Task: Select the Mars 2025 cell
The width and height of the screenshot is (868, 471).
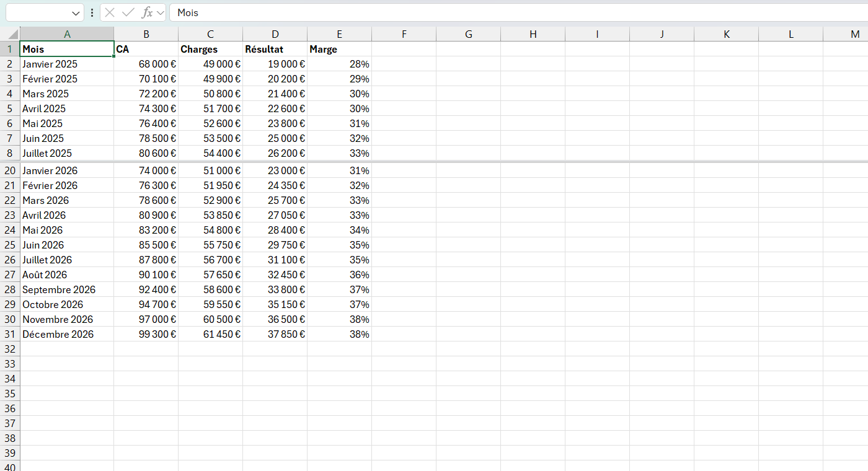Action: (67, 94)
